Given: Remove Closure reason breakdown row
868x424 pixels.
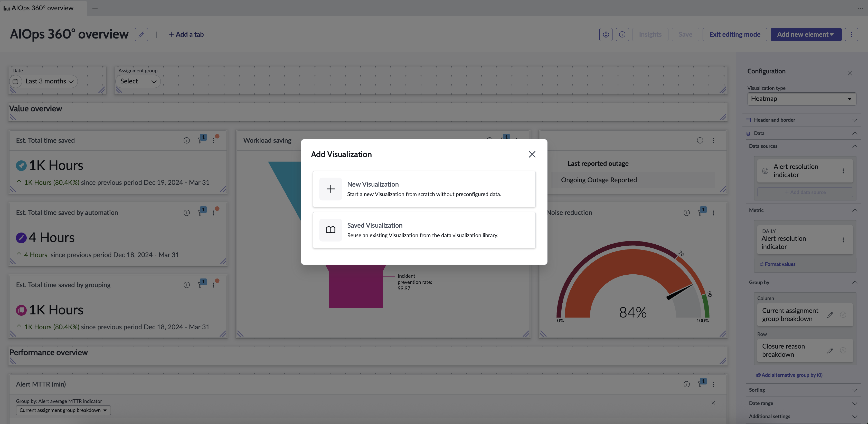Looking at the screenshot, I should click(x=843, y=351).
